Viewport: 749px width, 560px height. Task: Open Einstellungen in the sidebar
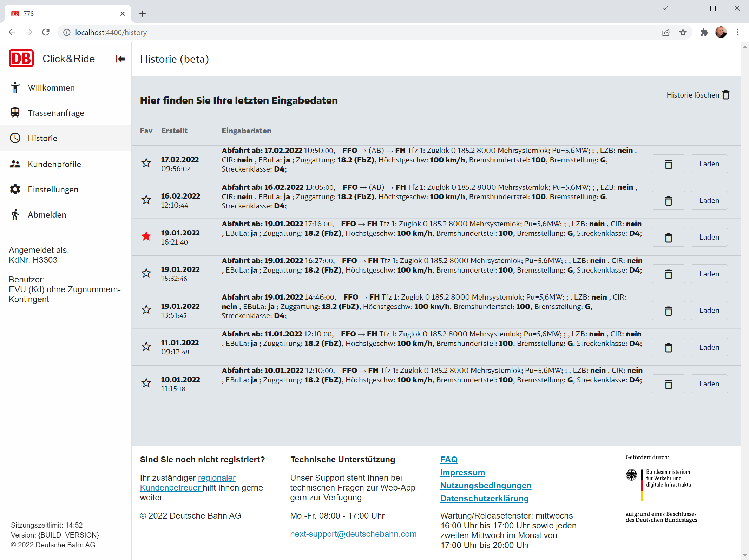coord(53,189)
